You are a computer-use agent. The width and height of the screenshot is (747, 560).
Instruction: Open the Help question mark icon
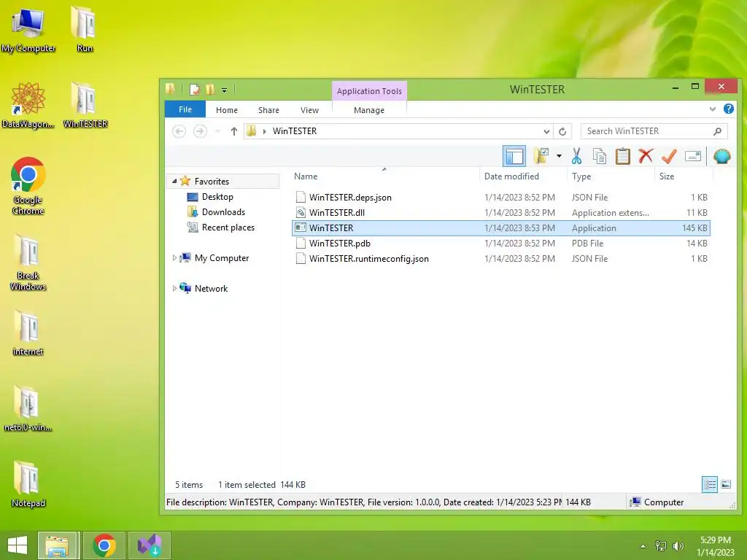point(729,109)
